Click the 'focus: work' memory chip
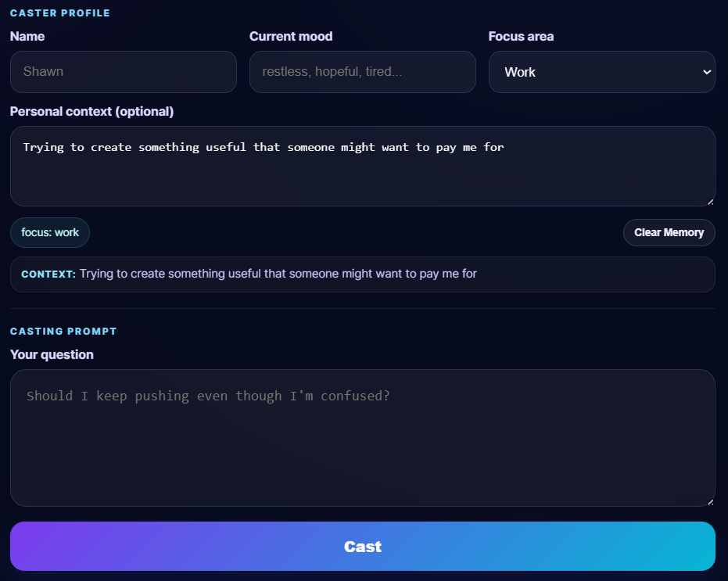The height and width of the screenshot is (581, 728). (x=49, y=232)
